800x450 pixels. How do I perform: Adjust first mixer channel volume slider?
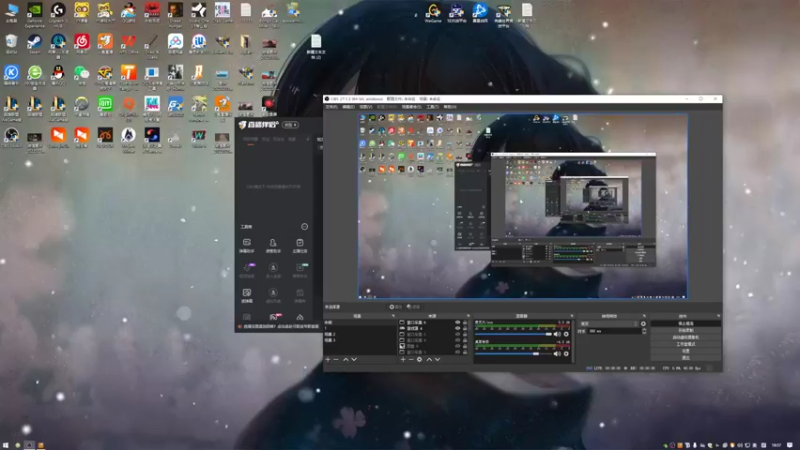(x=513, y=334)
